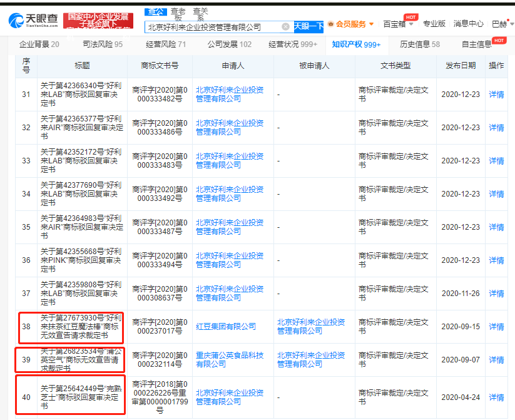Click the publish date 2020-11-26

(x=461, y=294)
